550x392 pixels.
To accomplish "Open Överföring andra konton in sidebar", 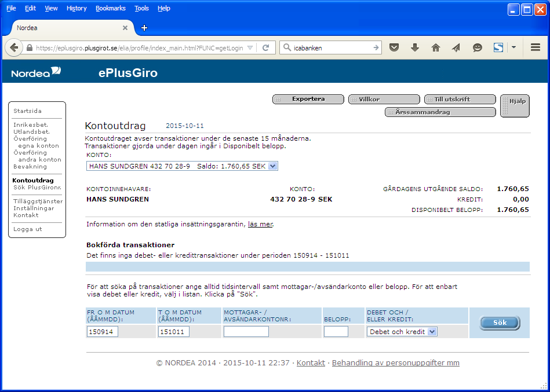I will [x=37, y=156].
